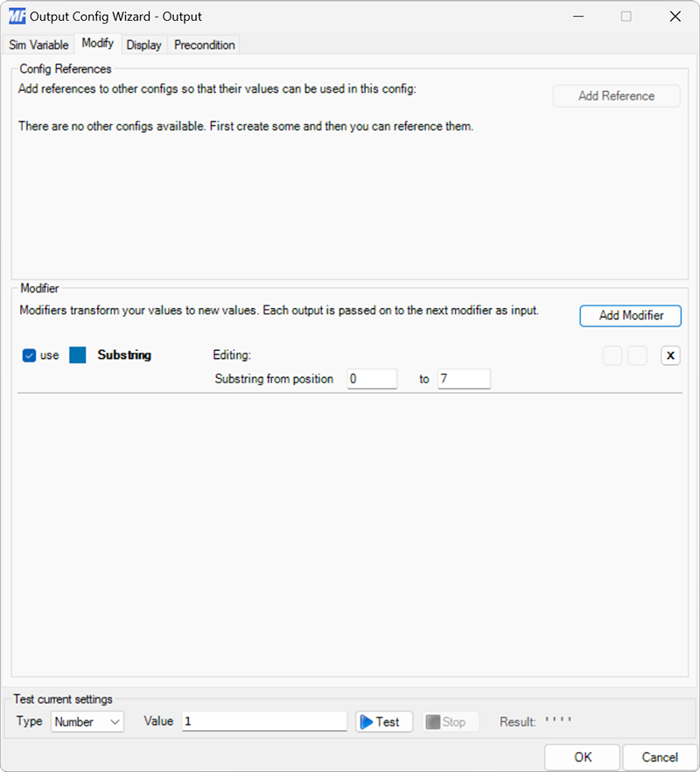Switch to the Precondition tab
This screenshot has height=772, width=700.
tap(203, 45)
